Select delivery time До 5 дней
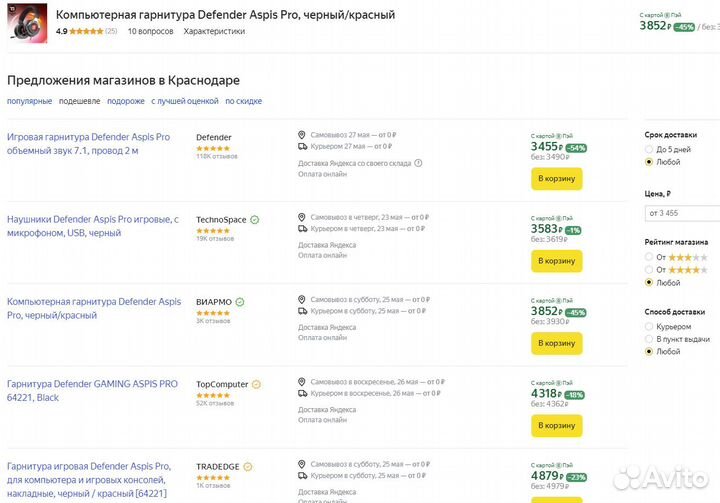This screenshot has height=503, width=720. point(649,149)
